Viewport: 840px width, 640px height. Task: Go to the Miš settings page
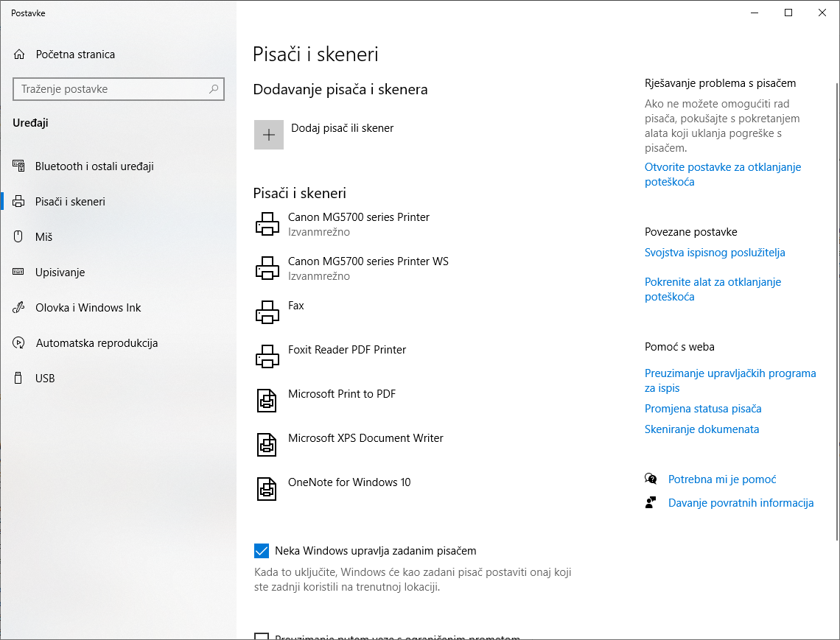coord(43,237)
